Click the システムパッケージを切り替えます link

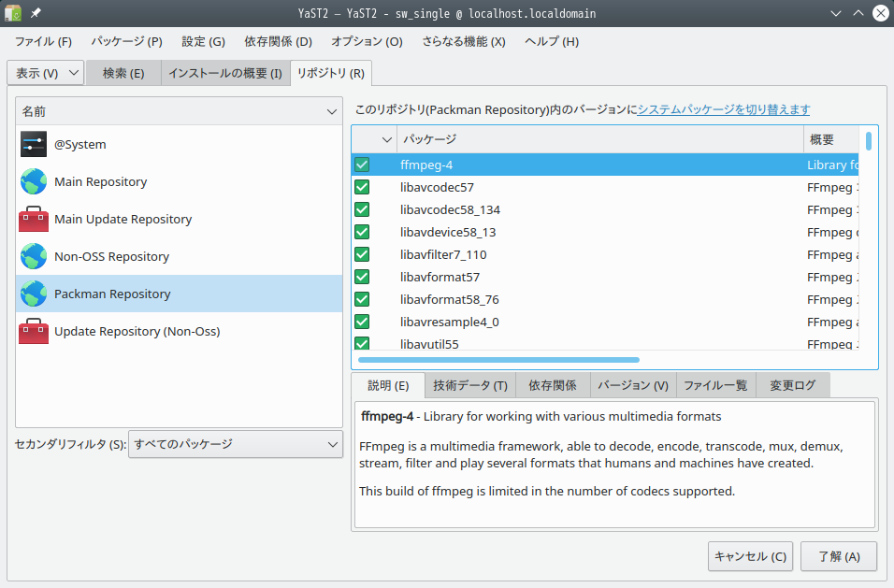coord(724,109)
